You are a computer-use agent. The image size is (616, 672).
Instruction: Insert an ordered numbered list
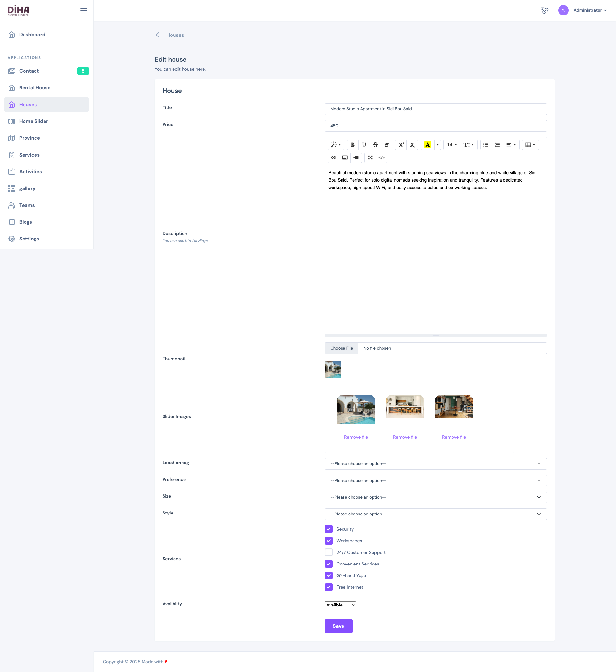[497, 145]
